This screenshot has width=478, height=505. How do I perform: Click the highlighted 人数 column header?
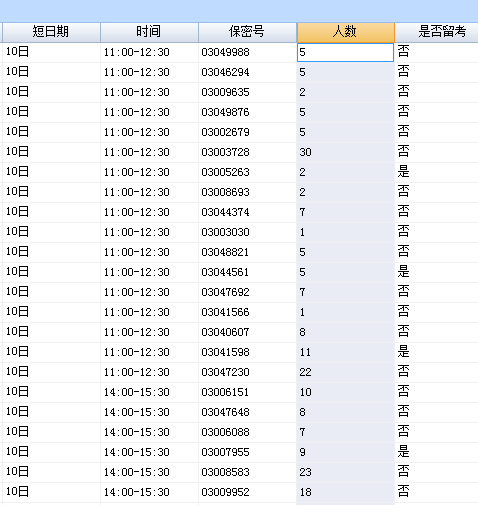pyautogui.click(x=345, y=32)
